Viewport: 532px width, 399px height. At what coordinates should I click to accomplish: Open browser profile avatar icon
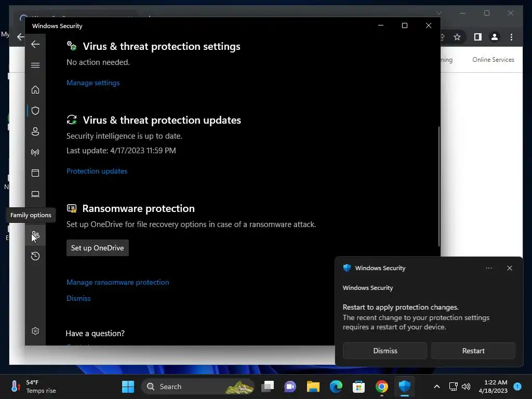coord(495,37)
